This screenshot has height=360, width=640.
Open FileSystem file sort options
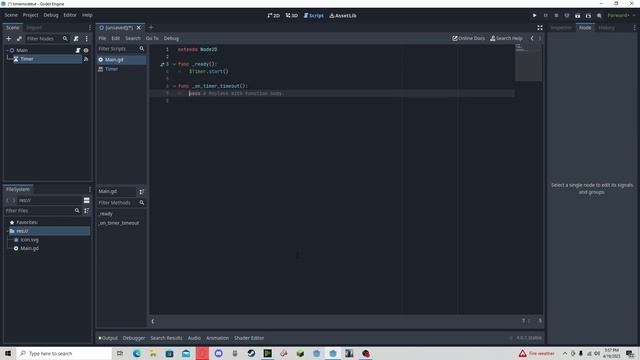coord(87,211)
